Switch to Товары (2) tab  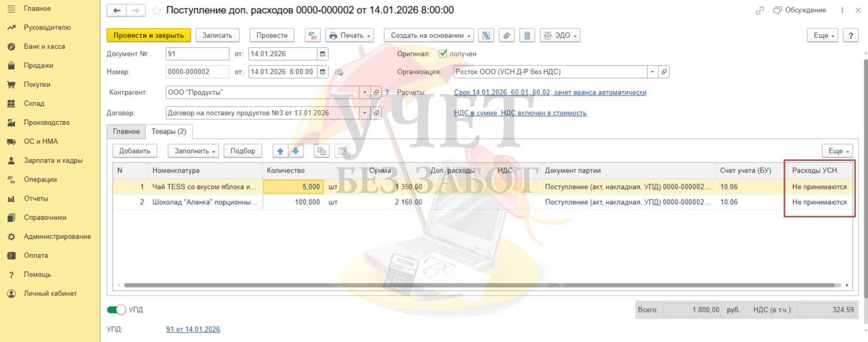169,131
